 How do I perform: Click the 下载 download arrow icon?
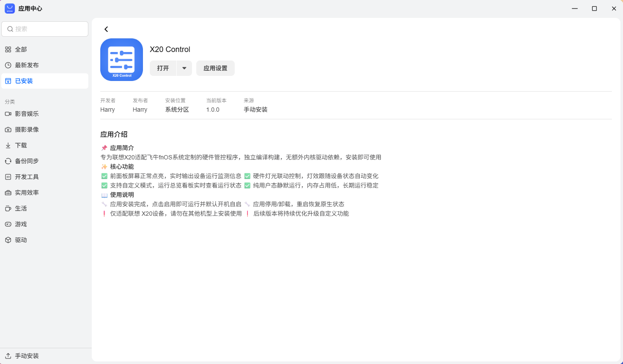click(x=8, y=145)
